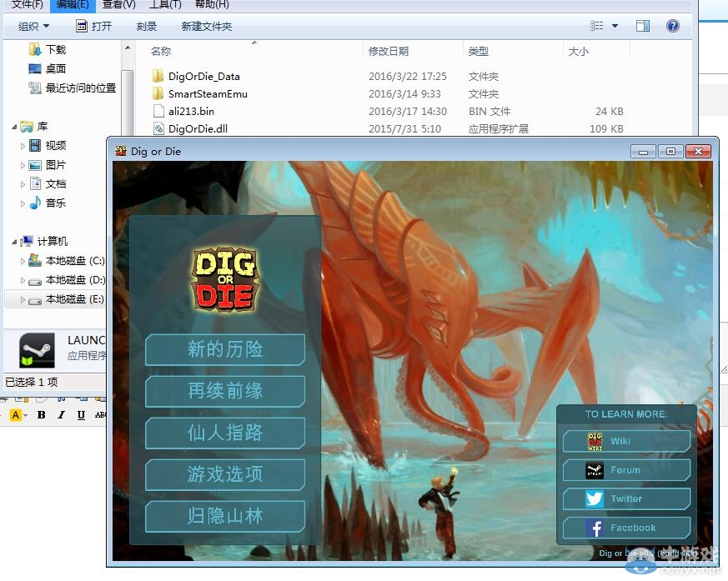The height and width of the screenshot is (581, 728).
Task: Open the 文件(F) menu in Explorer
Action: click(x=27, y=4)
